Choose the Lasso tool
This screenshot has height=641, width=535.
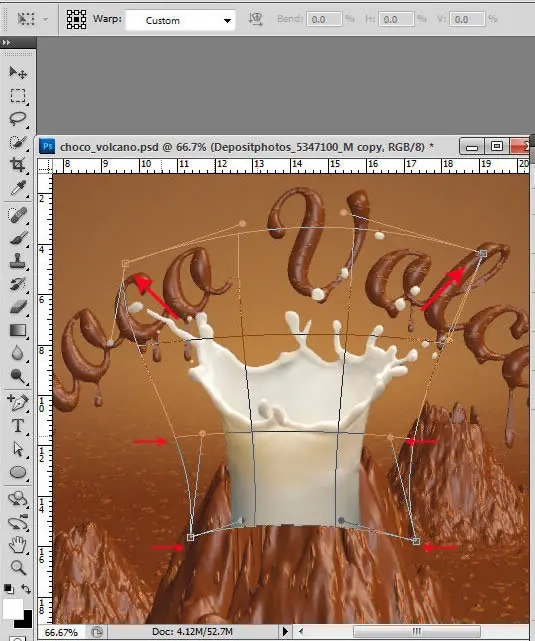click(18, 119)
